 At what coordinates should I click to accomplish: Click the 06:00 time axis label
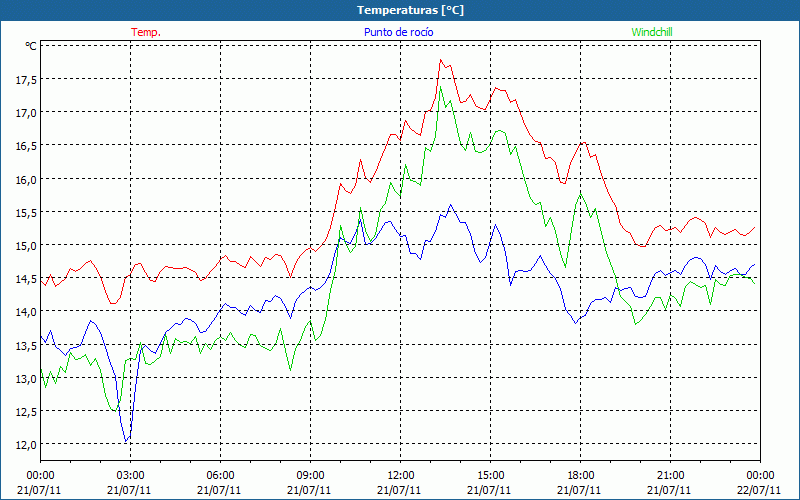pyautogui.click(x=220, y=476)
